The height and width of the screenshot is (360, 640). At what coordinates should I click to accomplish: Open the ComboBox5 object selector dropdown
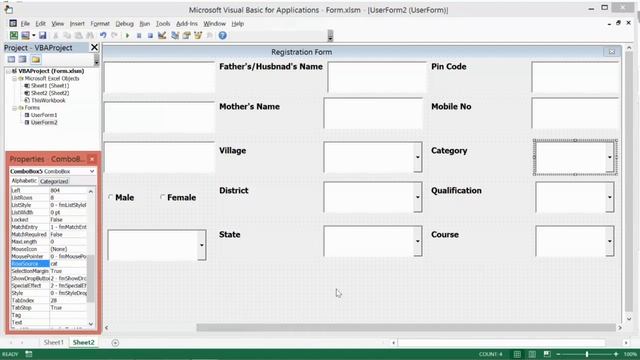click(92, 171)
